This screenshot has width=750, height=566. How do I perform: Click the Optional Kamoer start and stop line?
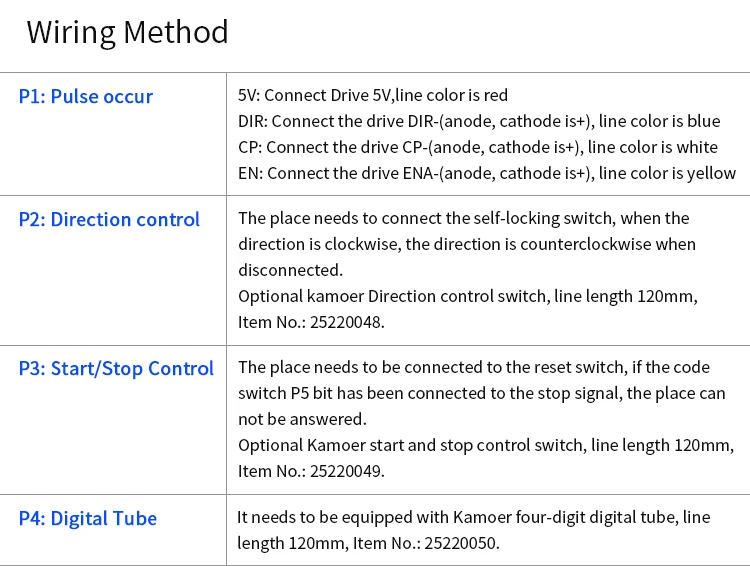pyautogui.click(x=486, y=445)
